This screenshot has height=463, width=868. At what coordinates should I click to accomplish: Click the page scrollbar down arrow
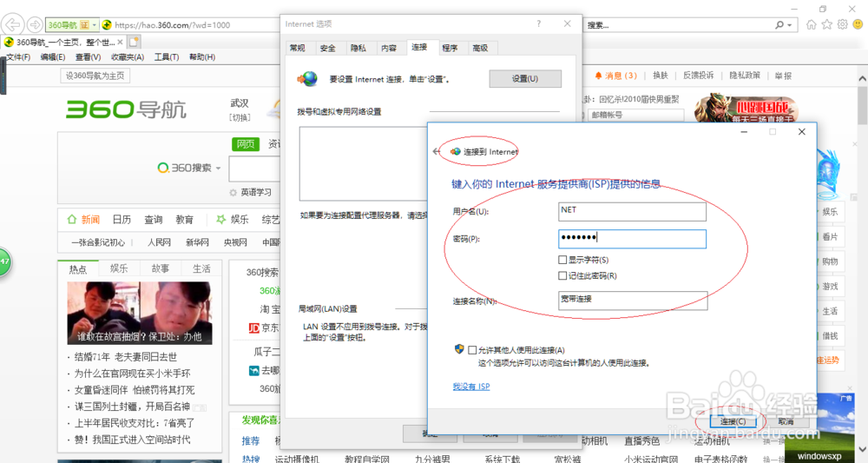point(863,449)
